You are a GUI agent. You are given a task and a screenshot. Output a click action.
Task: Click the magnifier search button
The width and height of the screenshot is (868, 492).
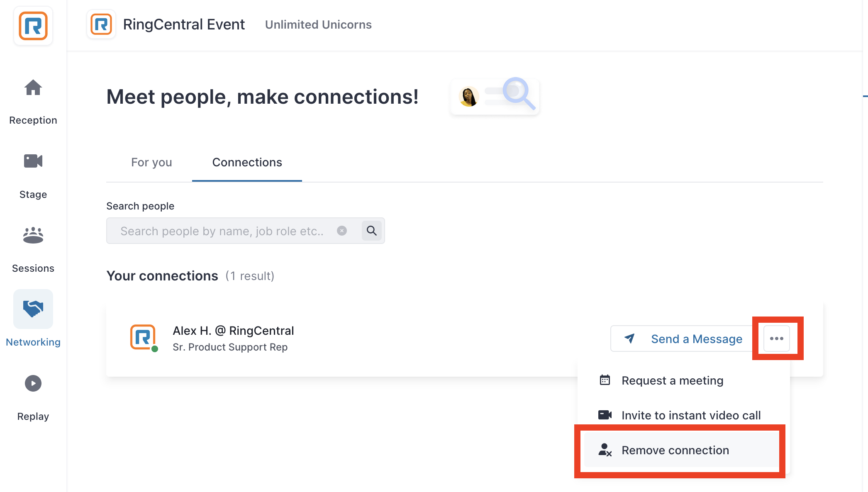click(x=372, y=231)
